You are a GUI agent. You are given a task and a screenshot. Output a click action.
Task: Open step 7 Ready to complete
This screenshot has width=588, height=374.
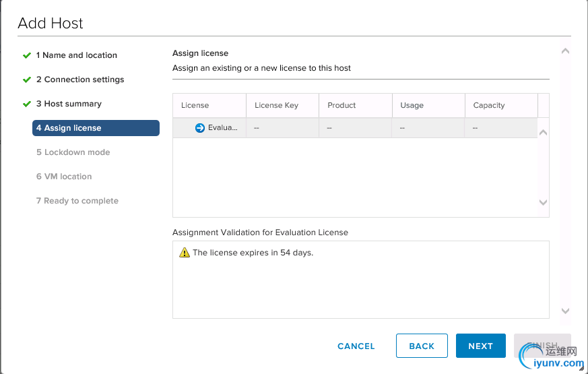(x=77, y=201)
